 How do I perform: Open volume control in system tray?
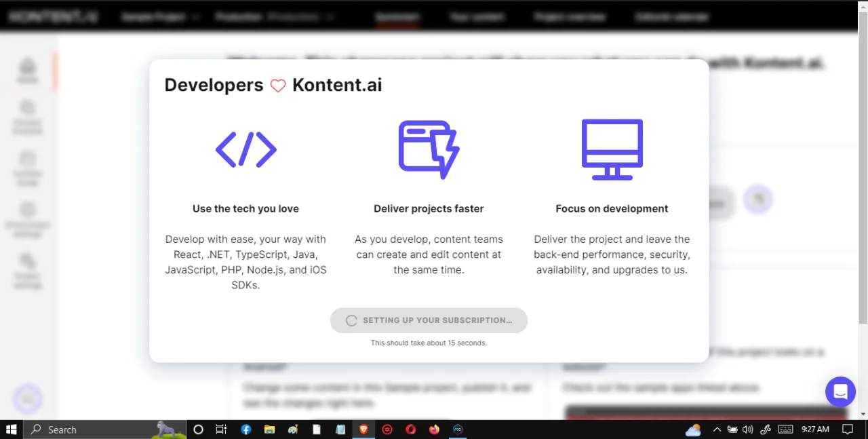coord(748,430)
